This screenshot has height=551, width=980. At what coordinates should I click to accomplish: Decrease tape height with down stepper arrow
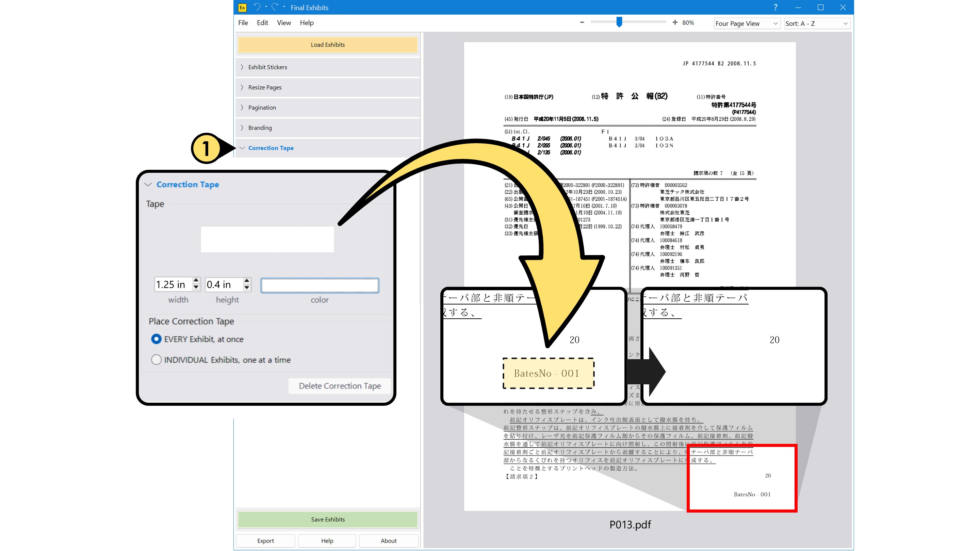click(247, 288)
